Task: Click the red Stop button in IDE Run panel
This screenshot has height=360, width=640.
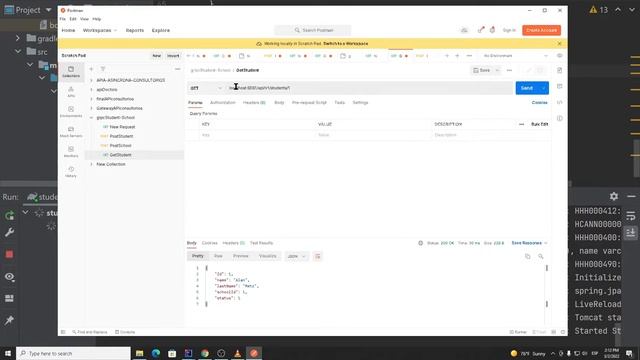Action: (9, 254)
